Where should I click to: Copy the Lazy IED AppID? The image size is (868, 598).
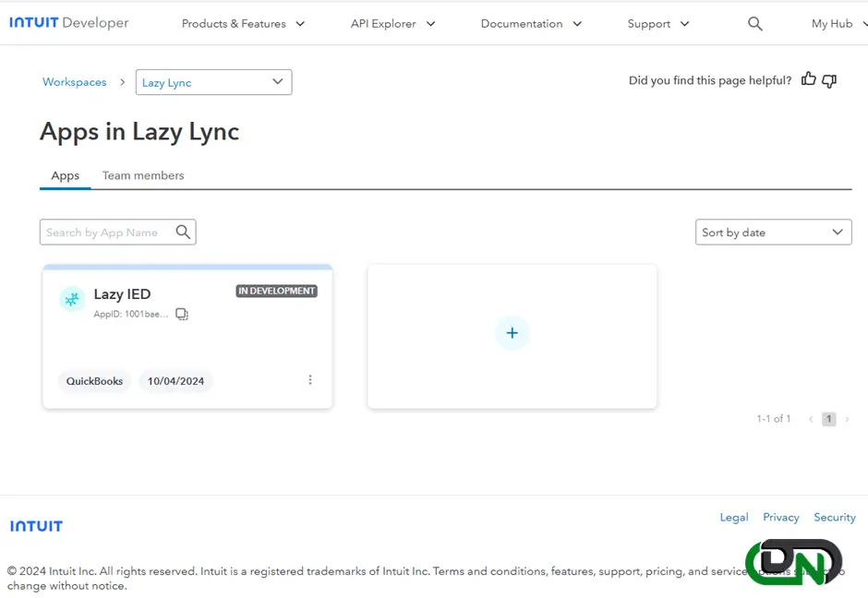(x=182, y=314)
